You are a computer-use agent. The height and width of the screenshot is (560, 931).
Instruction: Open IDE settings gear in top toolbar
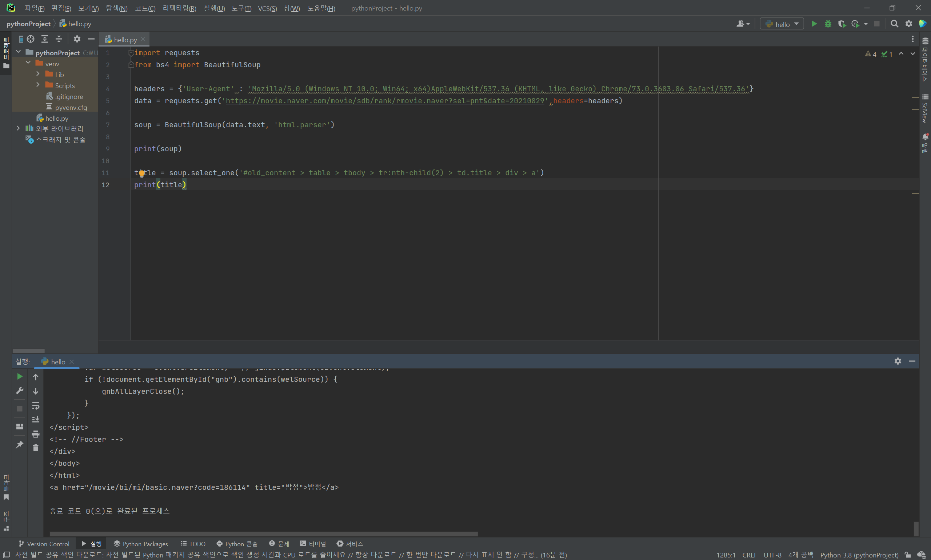909,24
